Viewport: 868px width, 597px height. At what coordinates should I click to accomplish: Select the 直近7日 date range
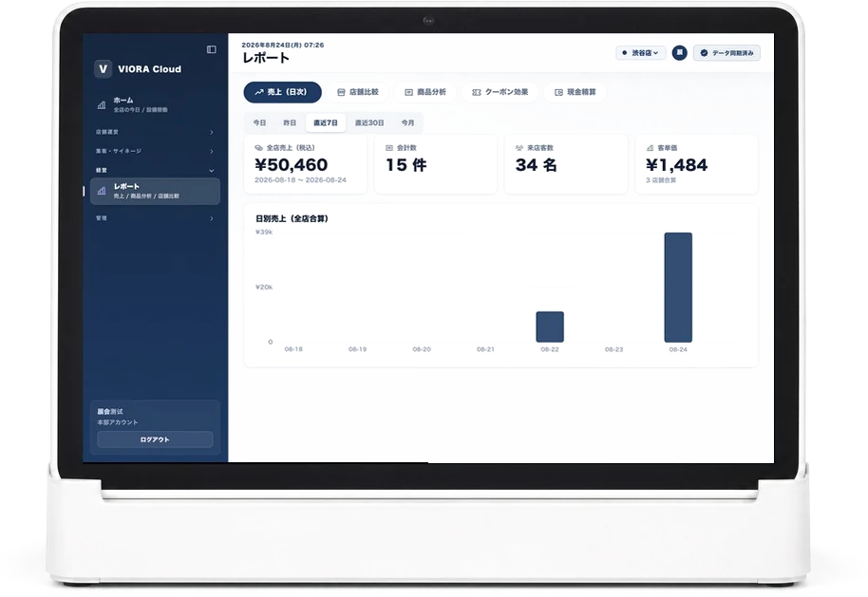[x=326, y=122]
